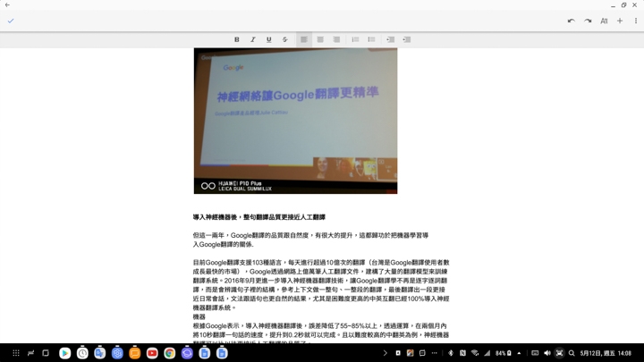Undo the last edit

pos(572,21)
